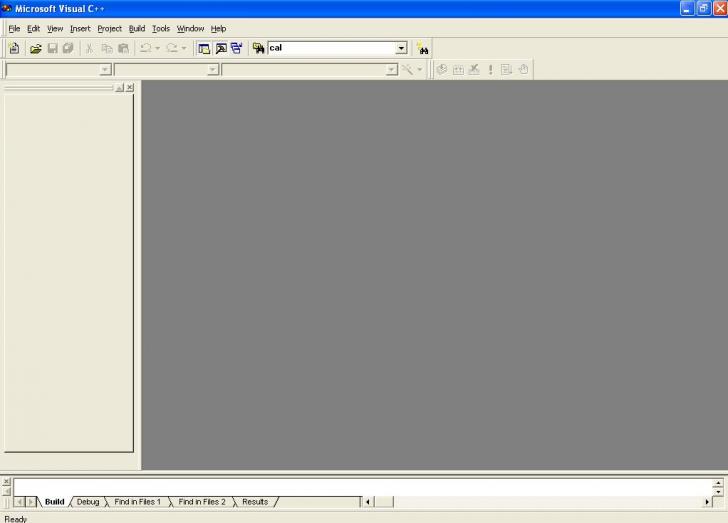
Task: Click Output horizontal scrollbar right arrow
Action: pyautogui.click(x=707, y=502)
